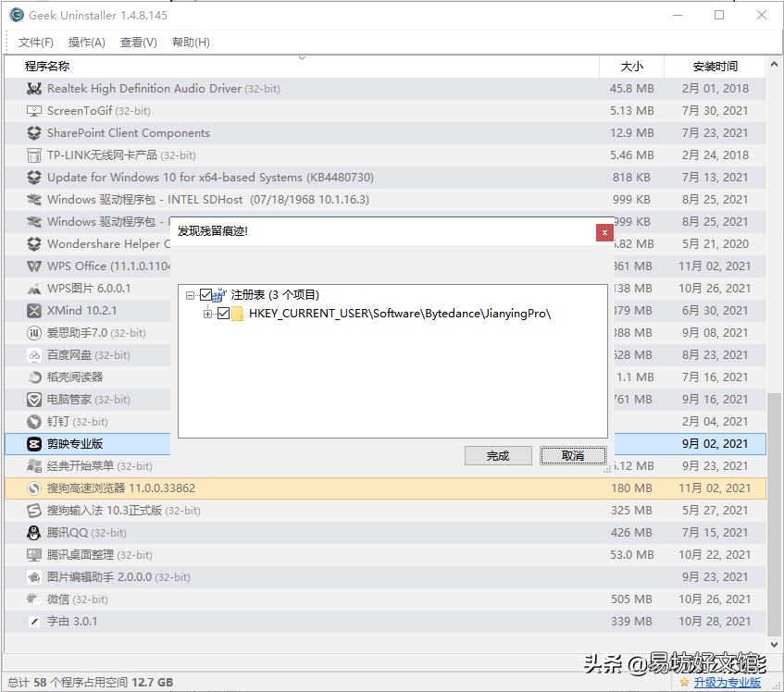Click the 取消 button

tap(573, 456)
